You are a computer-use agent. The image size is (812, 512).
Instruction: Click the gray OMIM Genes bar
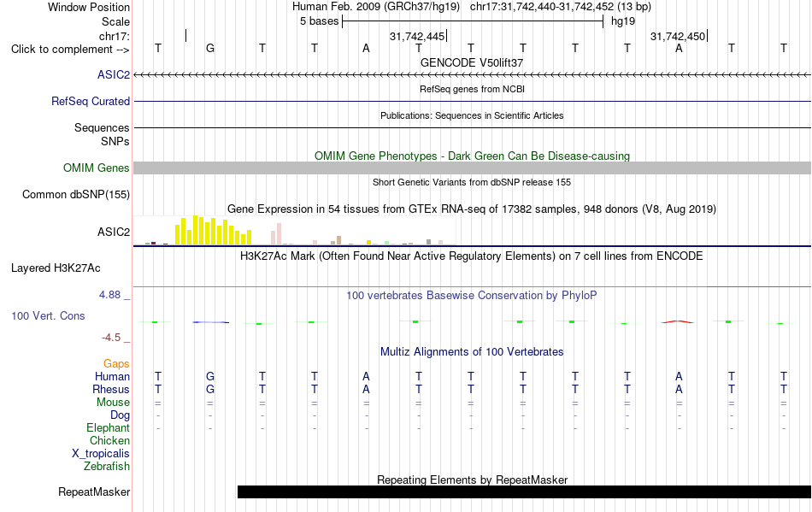tap(473, 168)
